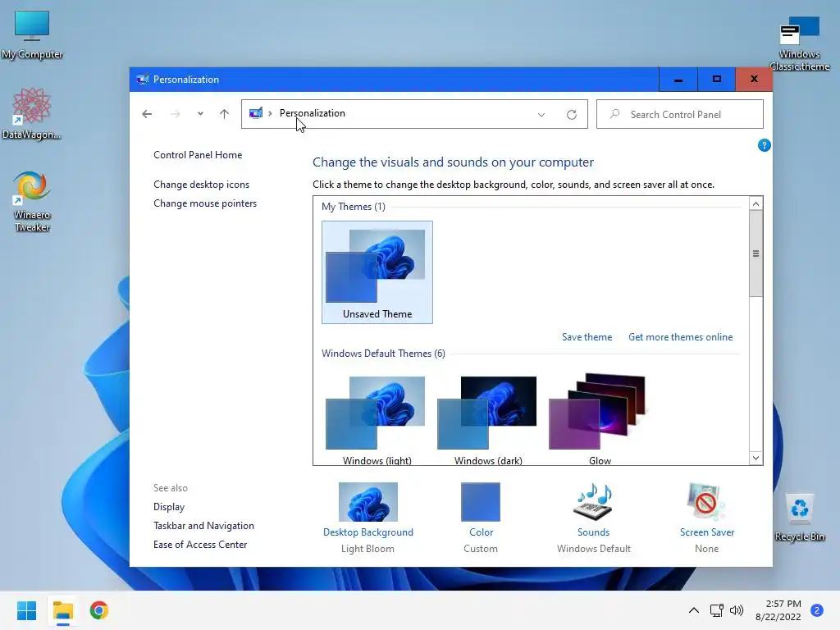
Task: Click the Personalization title bar icon
Action: click(142, 80)
